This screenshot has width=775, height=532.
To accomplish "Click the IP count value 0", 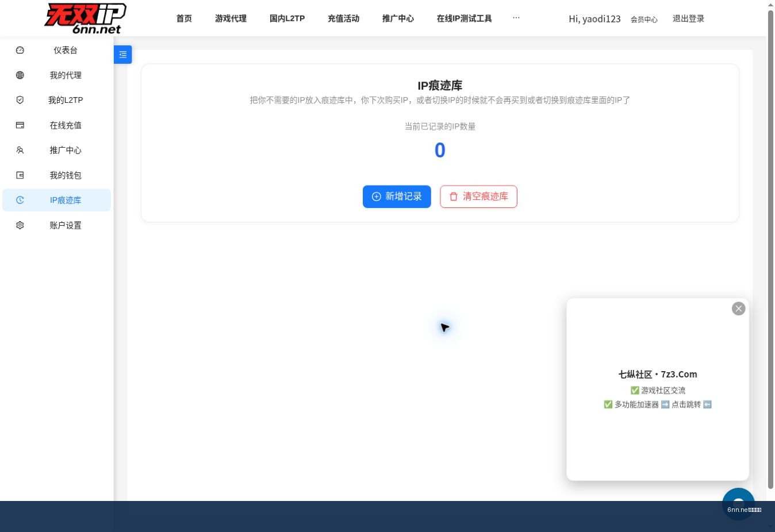I will coord(440,151).
